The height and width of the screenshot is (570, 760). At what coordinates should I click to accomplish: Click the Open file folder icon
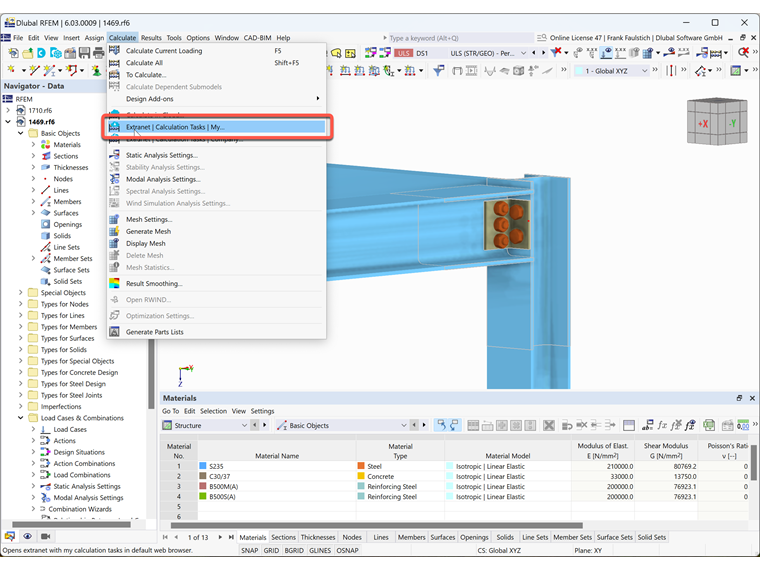[28, 53]
